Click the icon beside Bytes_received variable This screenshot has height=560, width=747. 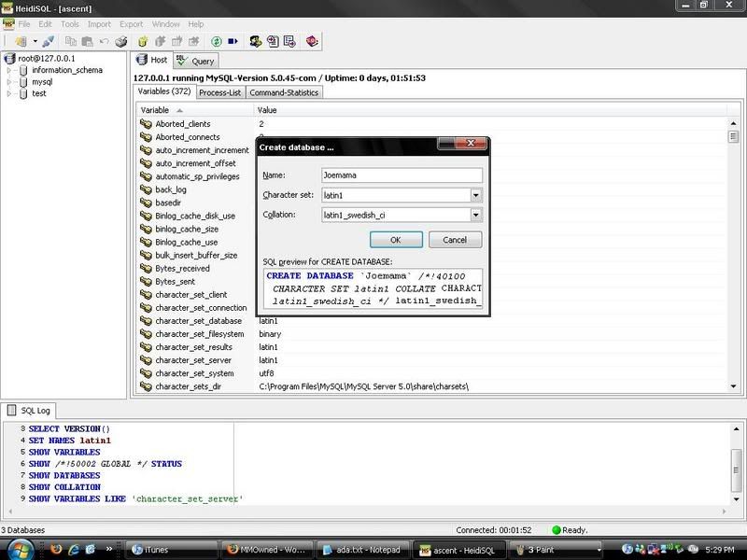(x=146, y=269)
